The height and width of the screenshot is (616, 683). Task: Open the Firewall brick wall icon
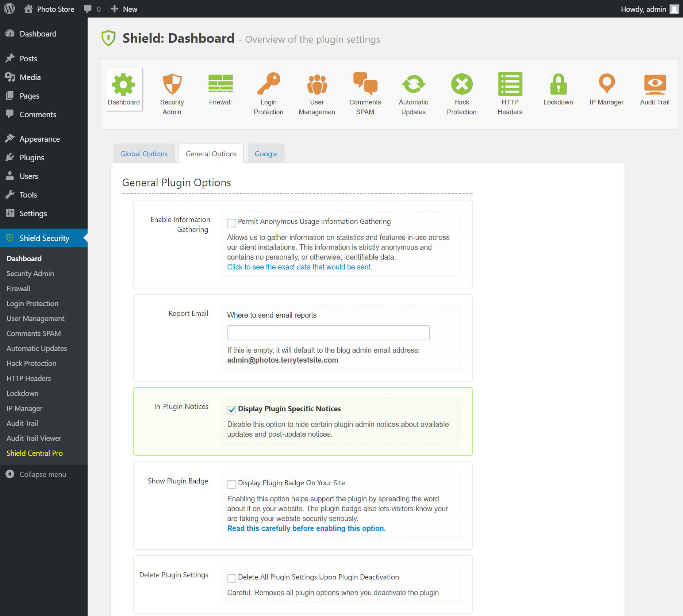[x=220, y=83]
